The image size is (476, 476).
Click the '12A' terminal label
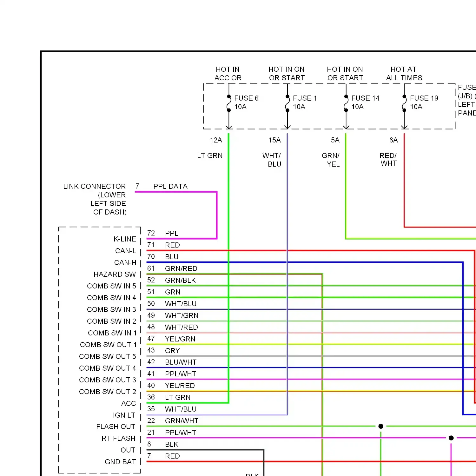pos(216,140)
